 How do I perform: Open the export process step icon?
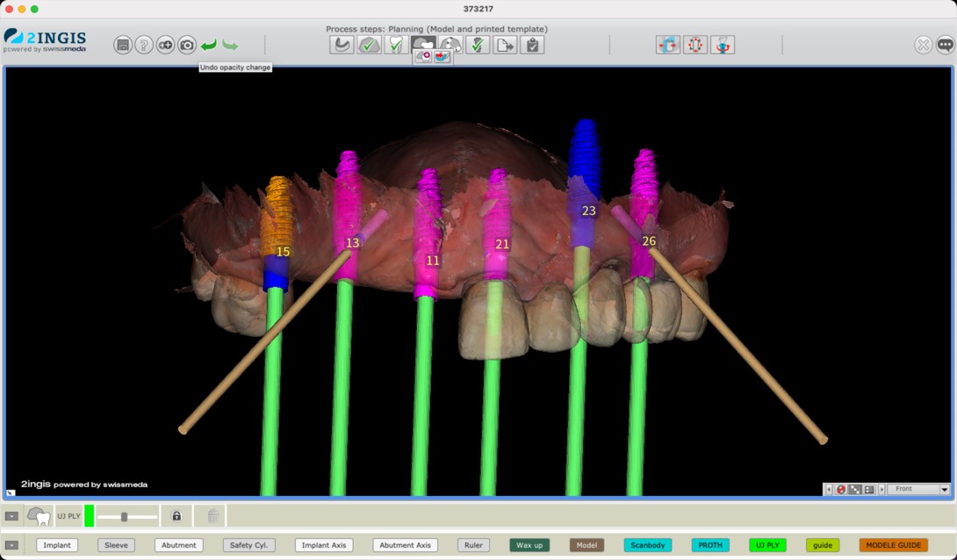click(x=505, y=44)
